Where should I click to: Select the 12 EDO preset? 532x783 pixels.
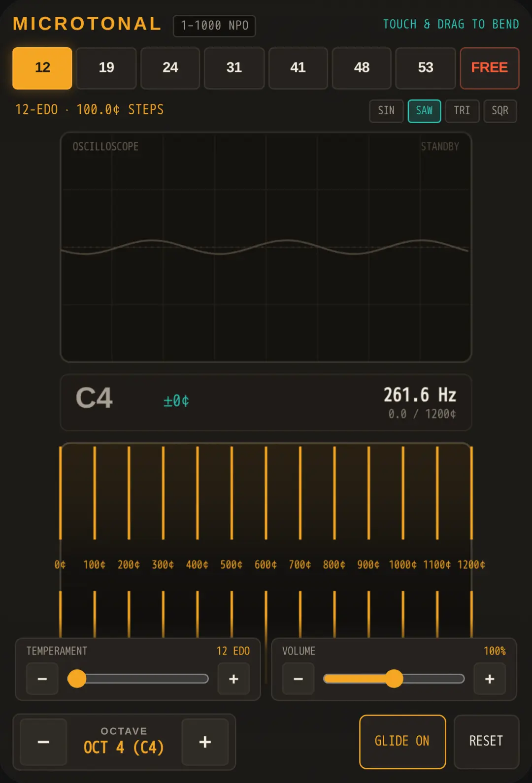coord(42,68)
